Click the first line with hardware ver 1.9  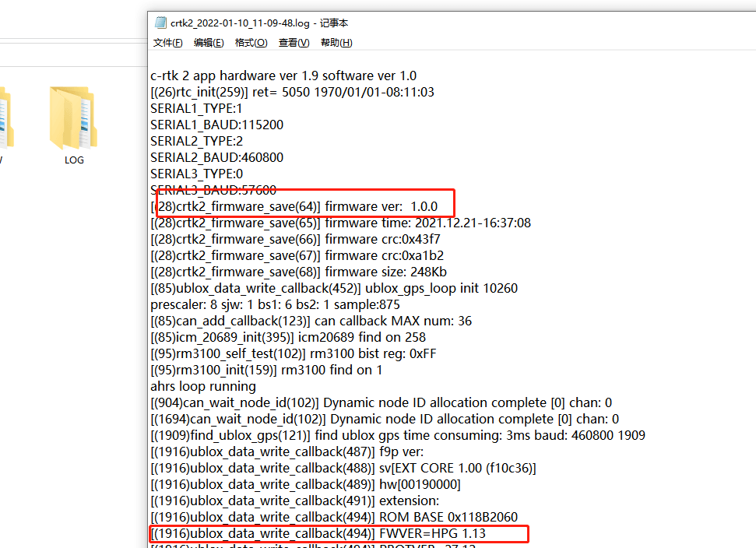283,76
